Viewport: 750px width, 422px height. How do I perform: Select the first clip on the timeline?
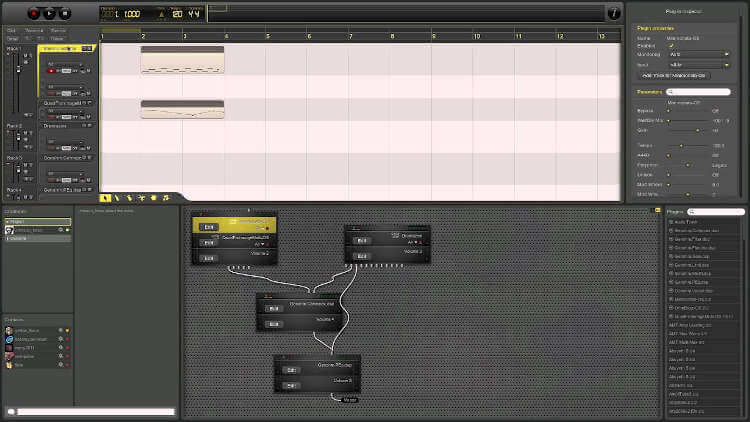coord(182,60)
